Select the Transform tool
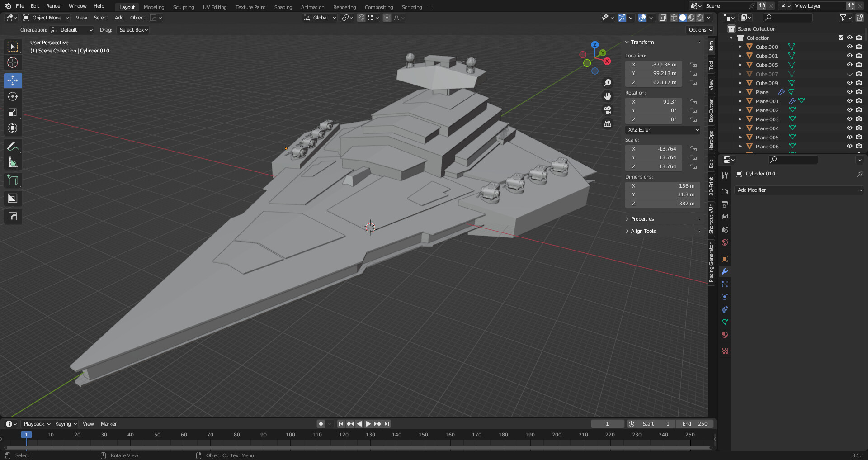 (13, 128)
